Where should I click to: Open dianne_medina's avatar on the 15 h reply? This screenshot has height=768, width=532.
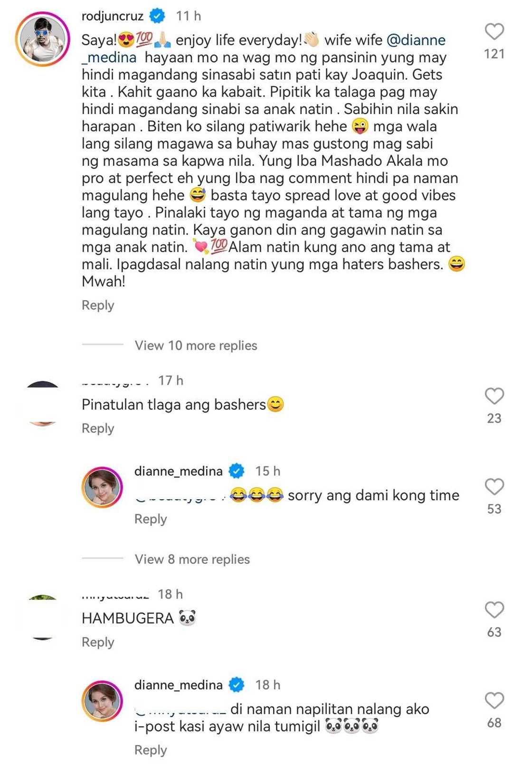click(102, 487)
